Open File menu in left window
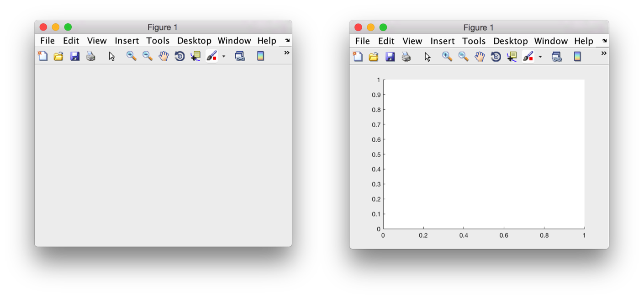 [48, 41]
